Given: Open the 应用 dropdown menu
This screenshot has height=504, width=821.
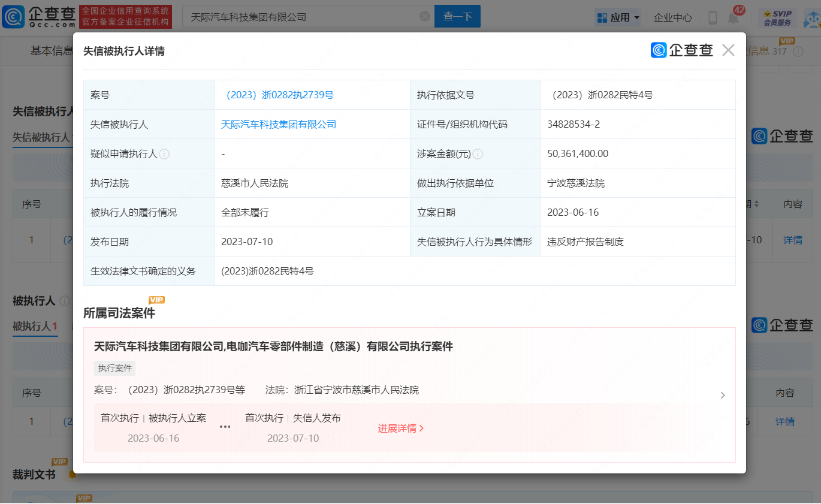Looking at the screenshot, I should click(618, 17).
